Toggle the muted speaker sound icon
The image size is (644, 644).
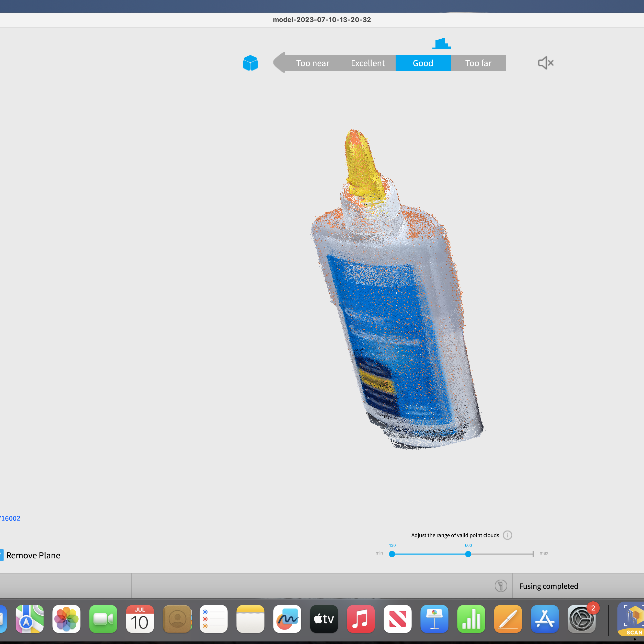546,63
